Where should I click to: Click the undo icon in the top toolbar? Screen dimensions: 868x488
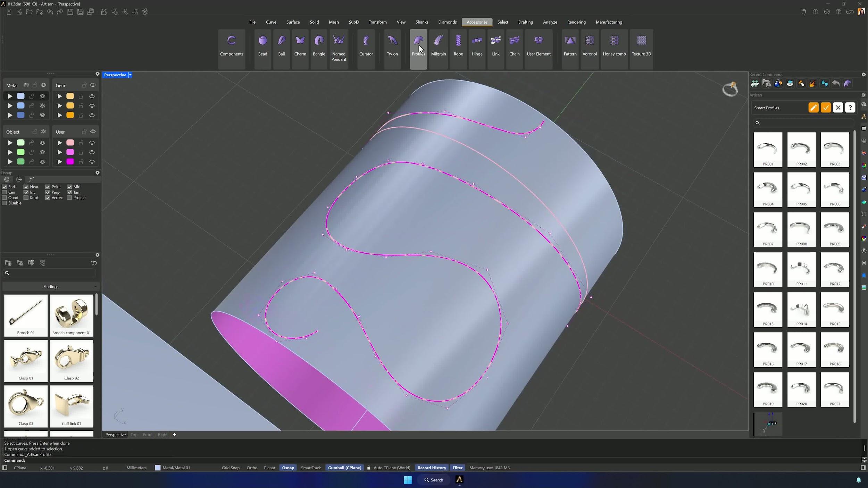coord(50,12)
